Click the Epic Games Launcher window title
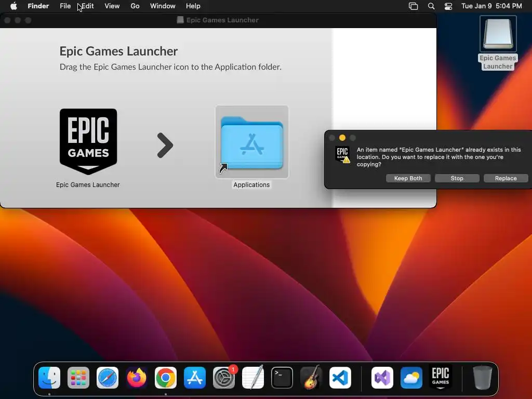This screenshot has height=399, width=532. [222, 20]
